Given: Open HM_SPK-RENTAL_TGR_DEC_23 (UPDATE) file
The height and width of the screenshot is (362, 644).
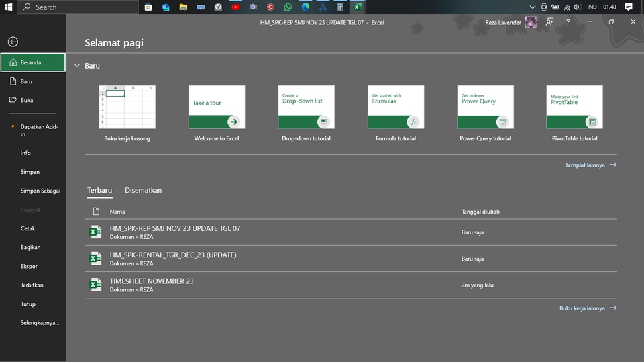Looking at the screenshot, I should (351, 259).
